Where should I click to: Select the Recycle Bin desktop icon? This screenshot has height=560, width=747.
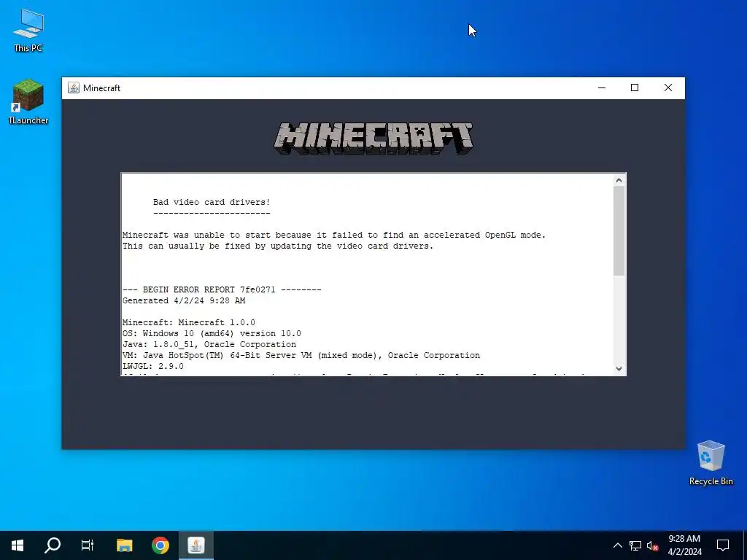[711, 463]
